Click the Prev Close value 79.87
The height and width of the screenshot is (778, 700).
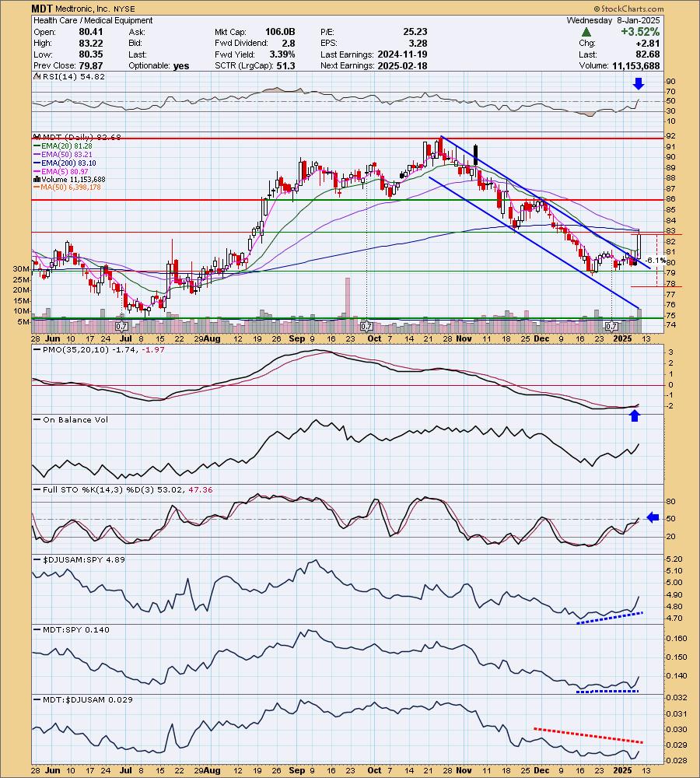click(91, 65)
